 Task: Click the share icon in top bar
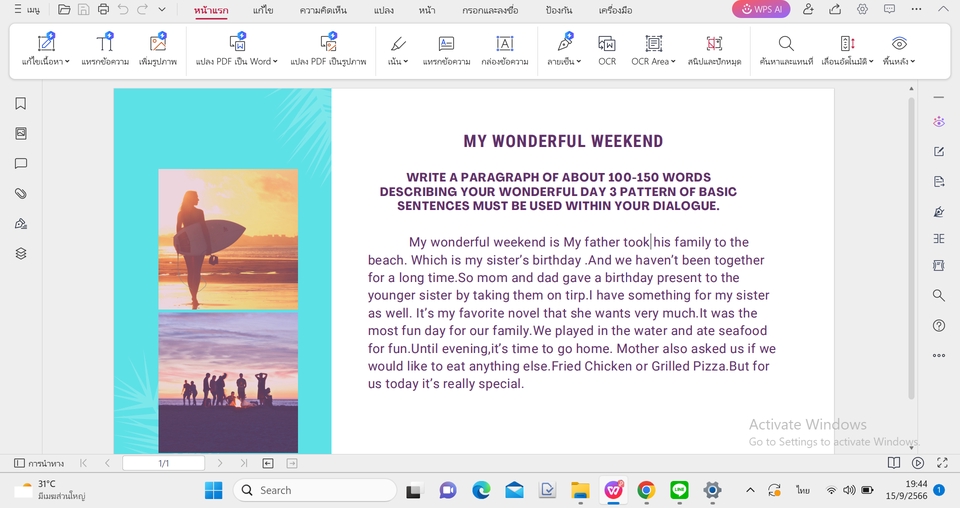(835, 9)
